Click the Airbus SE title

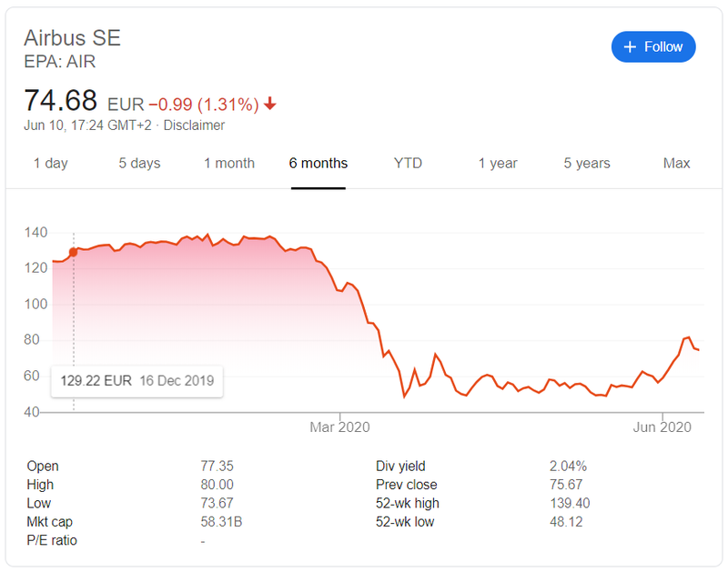(72, 38)
